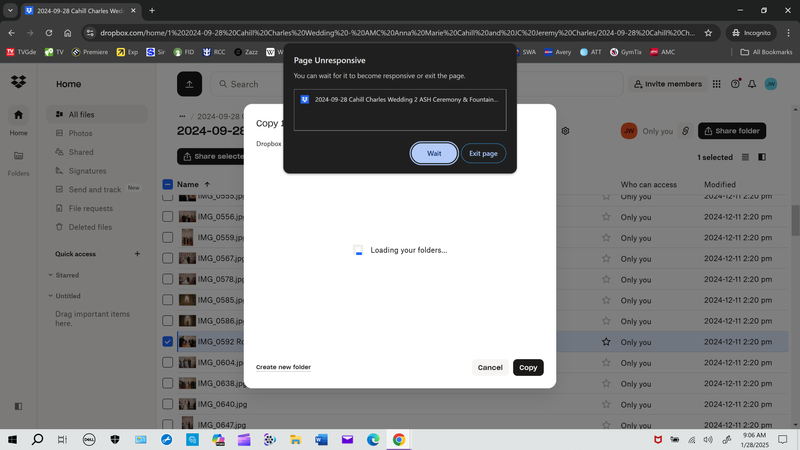Bookmark this page star icon
The width and height of the screenshot is (800, 450).
coord(708,33)
